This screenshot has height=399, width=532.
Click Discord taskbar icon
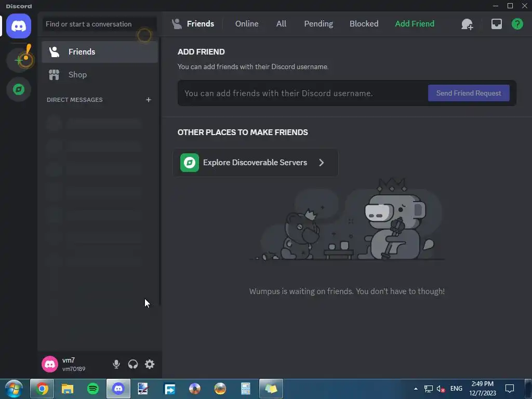point(118,389)
